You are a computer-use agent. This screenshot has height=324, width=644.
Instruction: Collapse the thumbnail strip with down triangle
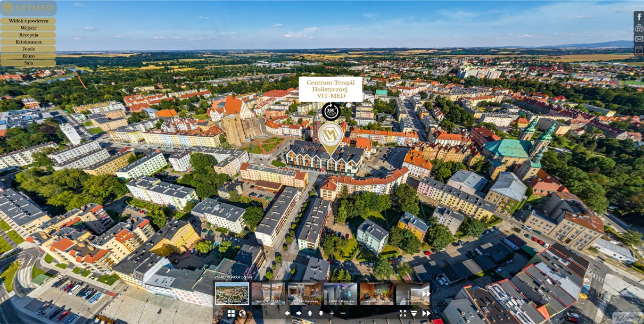click(414, 313)
